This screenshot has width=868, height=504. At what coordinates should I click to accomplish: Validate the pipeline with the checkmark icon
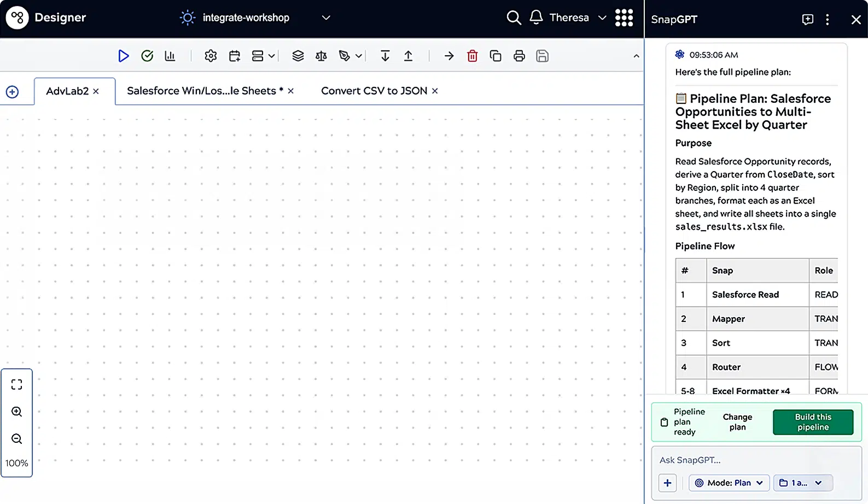coord(147,56)
